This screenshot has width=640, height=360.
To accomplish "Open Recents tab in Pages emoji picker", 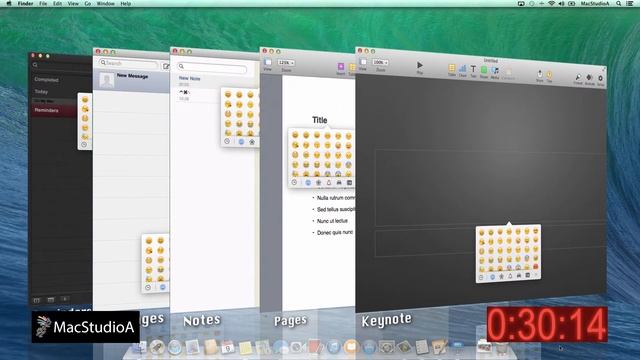I will (x=294, y=182).
